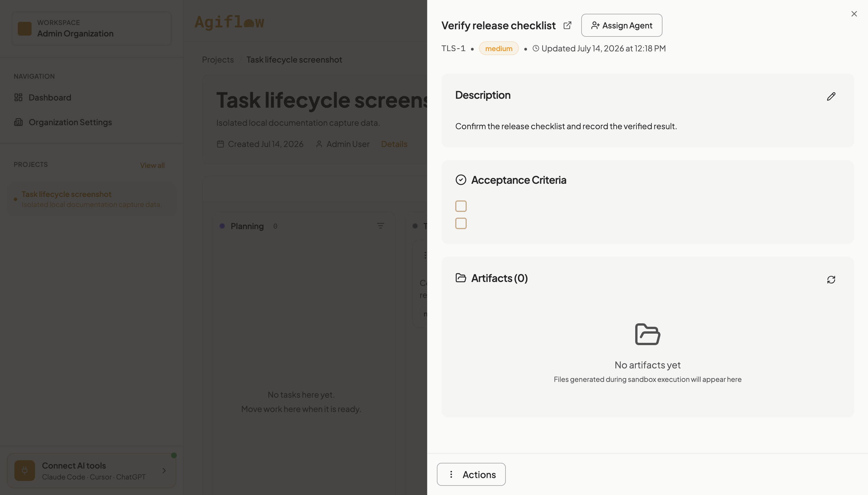The image size is (868, 495).
Task: Click the Verify release checklist title
Action: [x=498, y=26]
